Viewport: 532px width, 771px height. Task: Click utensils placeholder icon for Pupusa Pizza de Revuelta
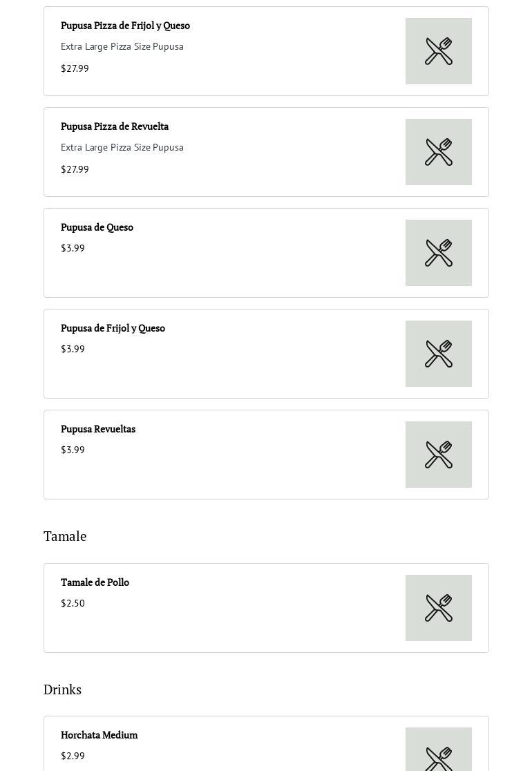[x=439, y=152]
